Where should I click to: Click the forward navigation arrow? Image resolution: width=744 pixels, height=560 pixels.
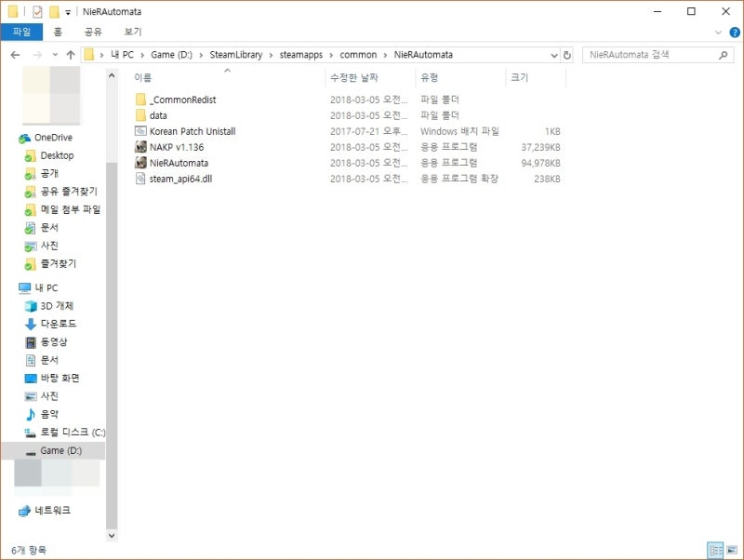coord(37,55)
